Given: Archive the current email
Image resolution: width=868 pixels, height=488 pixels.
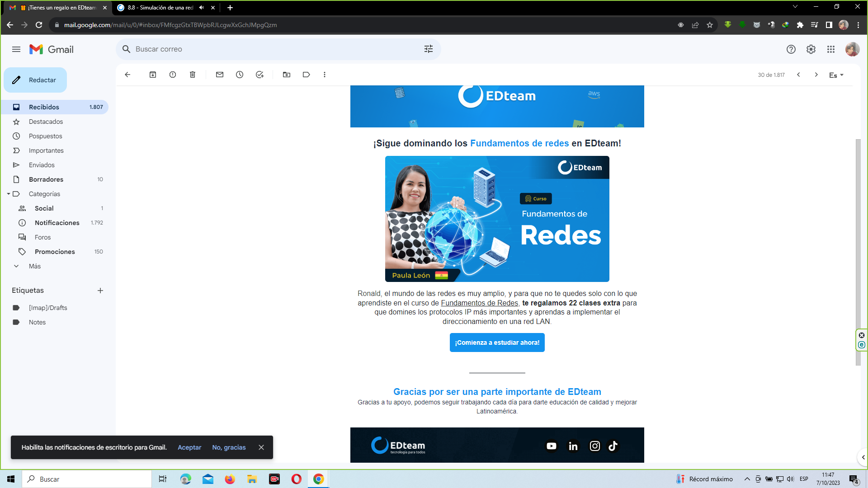Looking at the screenshot, I should 153,75.
